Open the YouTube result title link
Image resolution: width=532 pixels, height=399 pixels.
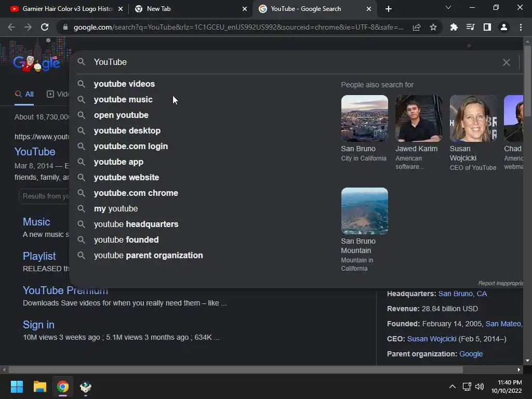[x=35, y=152]
